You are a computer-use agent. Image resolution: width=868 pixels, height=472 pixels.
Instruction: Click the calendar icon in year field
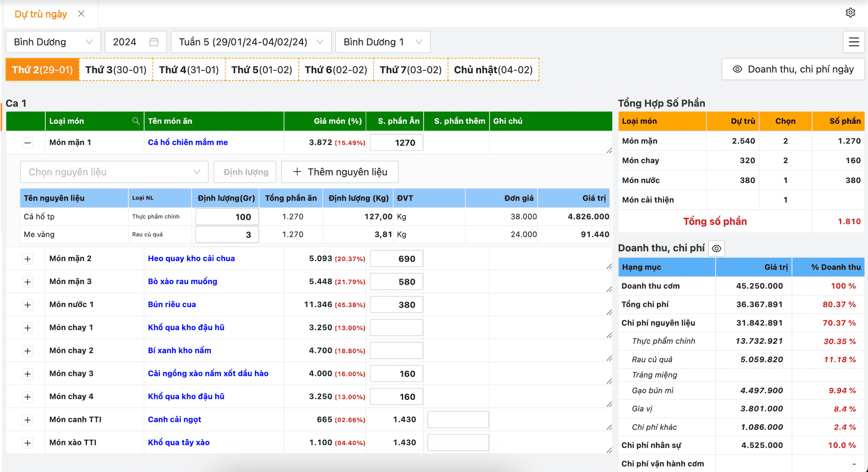tap(154, 42)
